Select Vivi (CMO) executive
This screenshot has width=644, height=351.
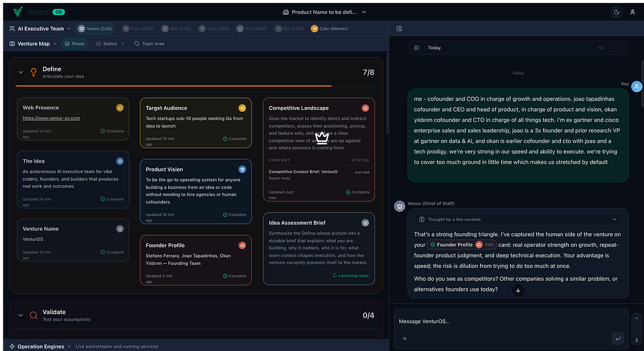(251, 29)
